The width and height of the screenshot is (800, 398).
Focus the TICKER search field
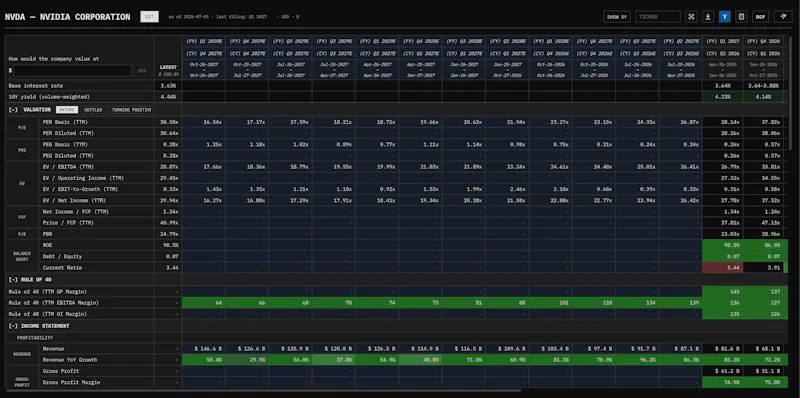pyautogui.click(x=658, y=17)
